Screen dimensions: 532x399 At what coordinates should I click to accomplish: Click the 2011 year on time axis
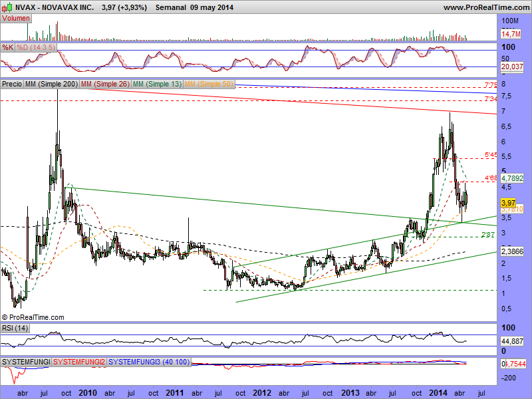pyautogui.click(x=175, y=393)
